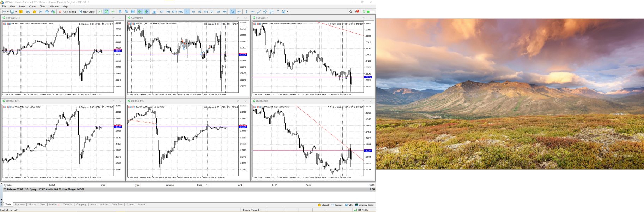Activate the EURUSD,M5 chart window title

pyautogui.click(x=137, y=101)
